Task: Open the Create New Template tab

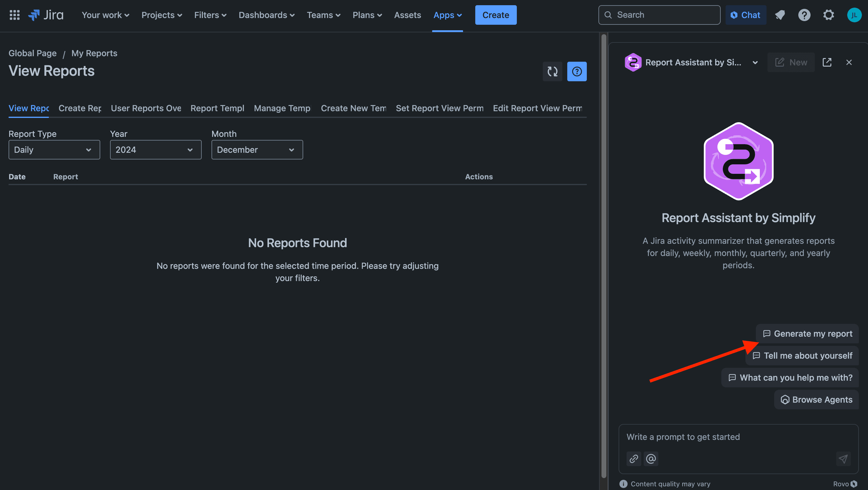Action: coord(354,108)
